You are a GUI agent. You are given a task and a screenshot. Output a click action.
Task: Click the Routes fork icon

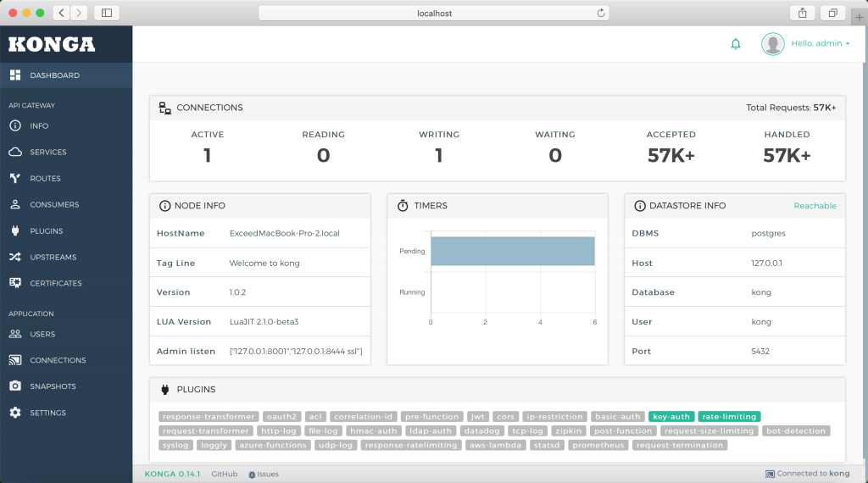15,178
